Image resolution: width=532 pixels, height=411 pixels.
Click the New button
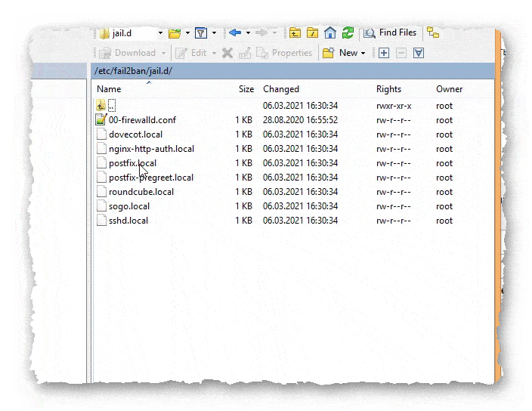339,53
